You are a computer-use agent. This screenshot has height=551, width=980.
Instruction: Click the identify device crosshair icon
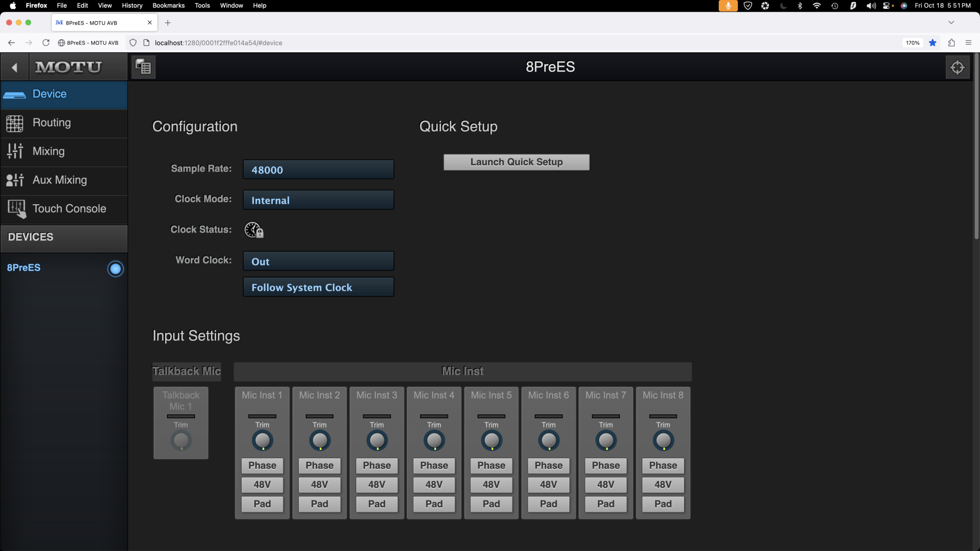957,67
